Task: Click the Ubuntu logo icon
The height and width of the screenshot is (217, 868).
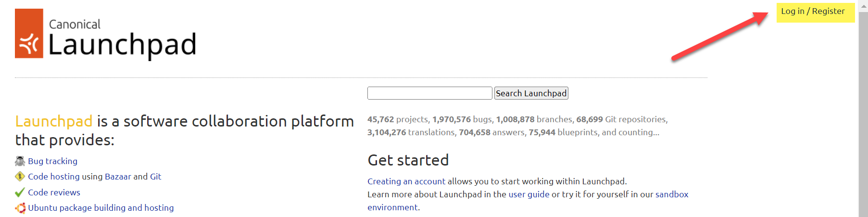Action: 20,208
